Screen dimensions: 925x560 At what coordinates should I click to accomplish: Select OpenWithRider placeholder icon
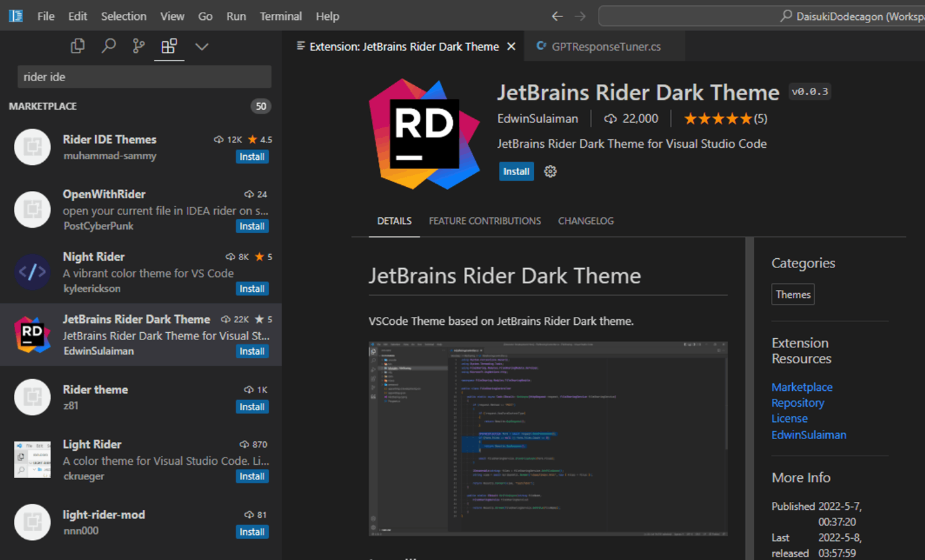tap(32, 209)
